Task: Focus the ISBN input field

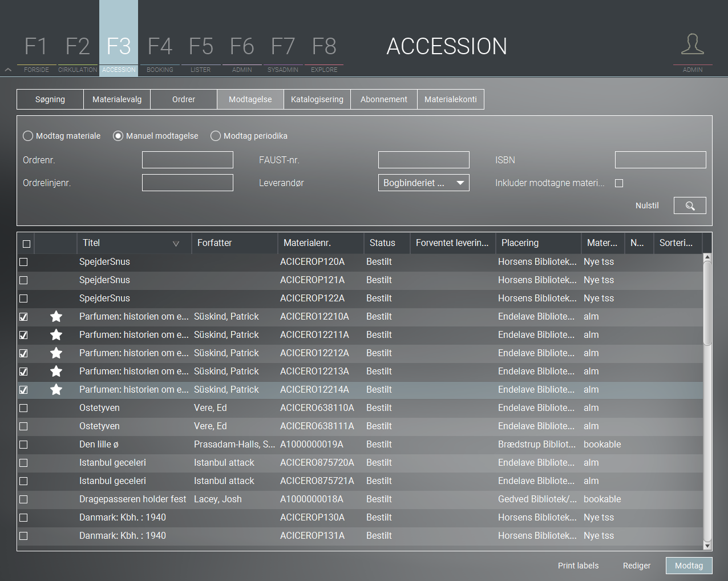Action: tap(661, 160)
